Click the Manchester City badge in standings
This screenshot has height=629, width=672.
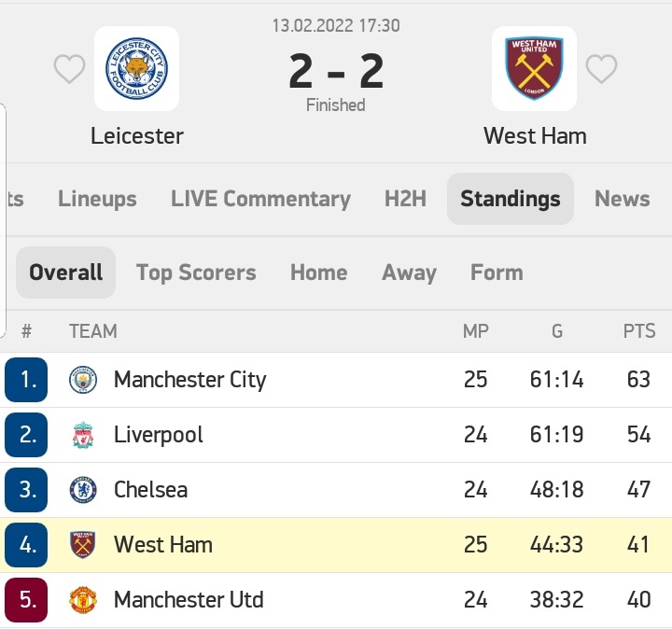pyautogui.click(x=83, y=380)
